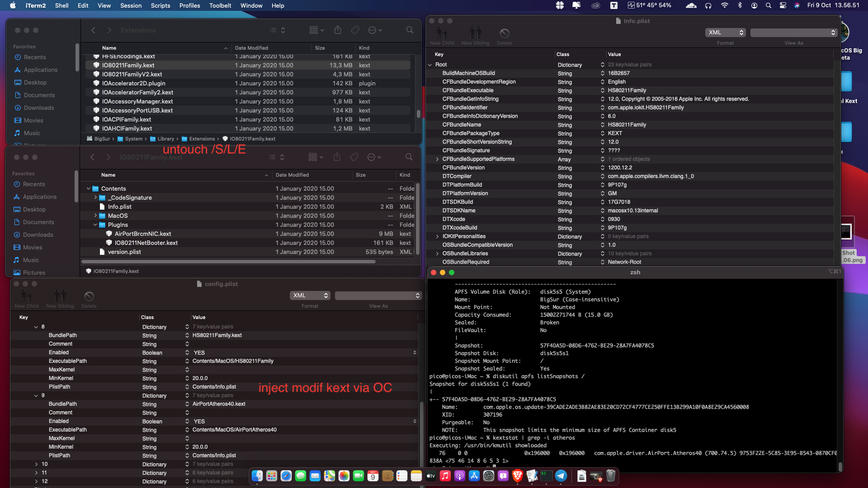Image resolution: width=868 pixels, height=488 pixels.
Task: Open the Scripts menu in menu bar
Action: click(160, 5)
